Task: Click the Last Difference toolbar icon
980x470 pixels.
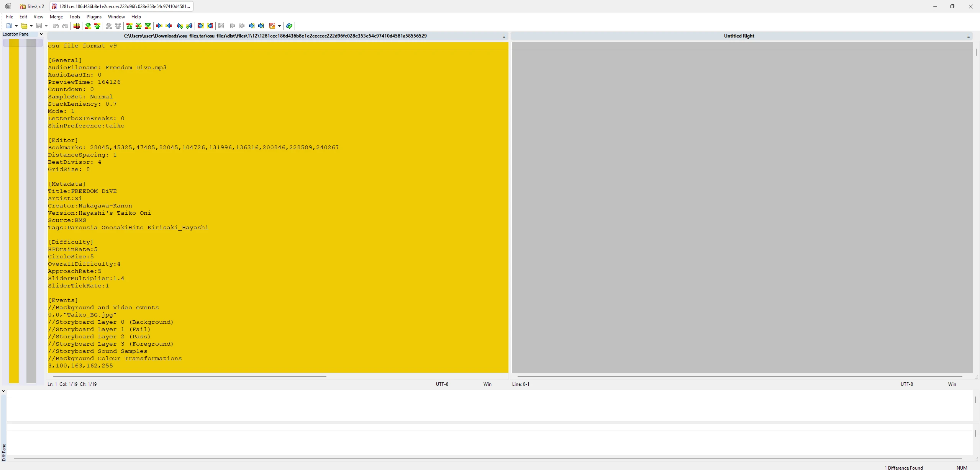Action: coord(148,26)
